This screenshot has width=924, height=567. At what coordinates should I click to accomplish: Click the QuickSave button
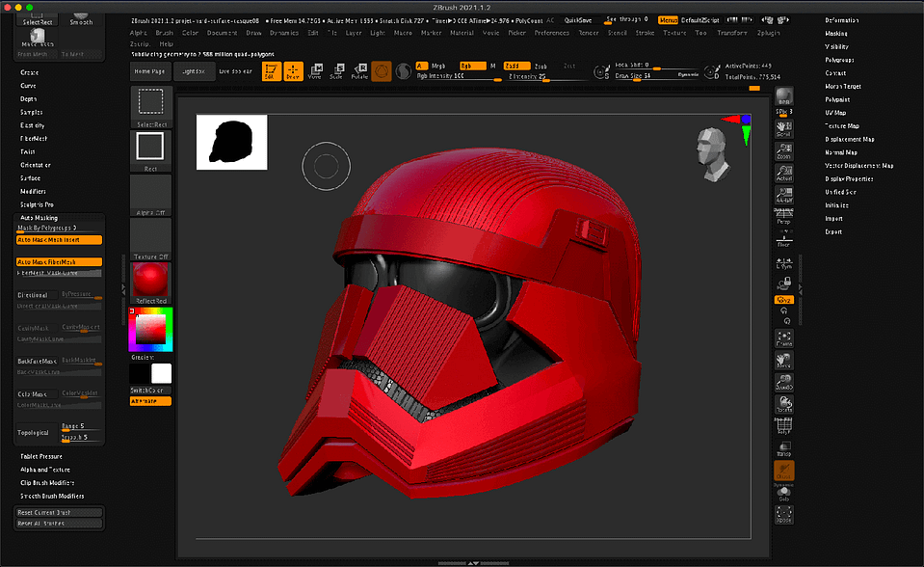coord(578,20)
